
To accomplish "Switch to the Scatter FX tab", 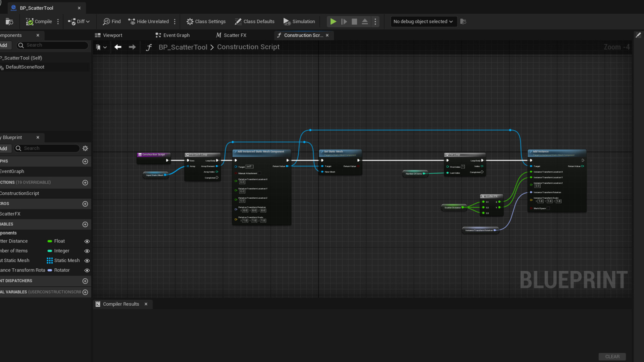I will [231, 35].
